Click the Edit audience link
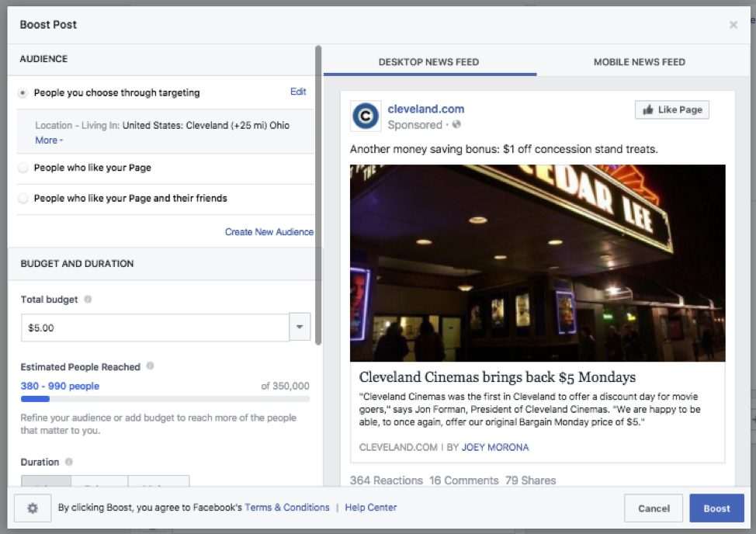Screen dimensions: 756x534 click(298, 92)
